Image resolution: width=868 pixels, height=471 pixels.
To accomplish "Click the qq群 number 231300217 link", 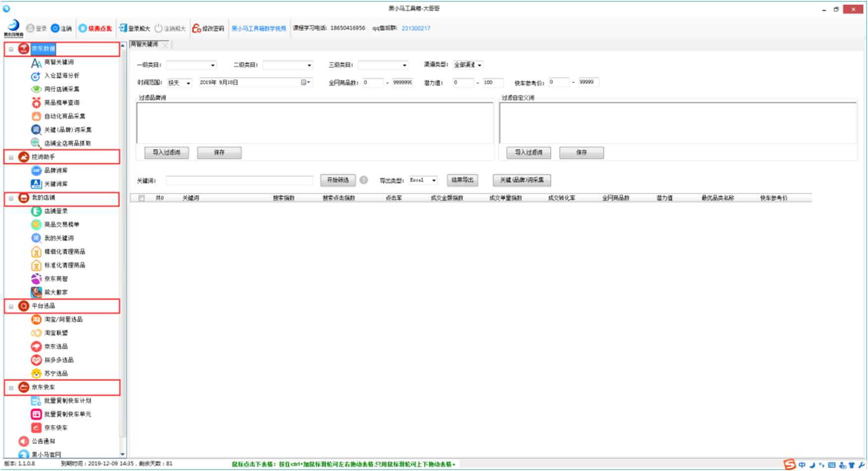I will (416, 28).
